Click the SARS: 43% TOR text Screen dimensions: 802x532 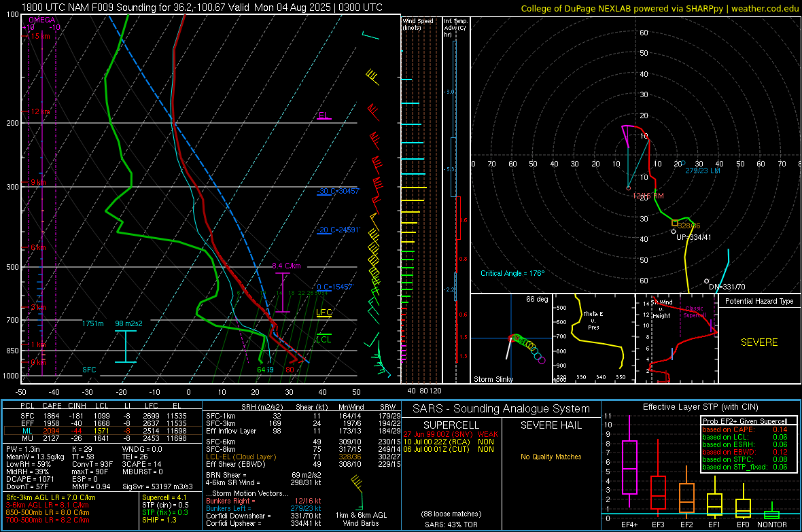[452, 525]
